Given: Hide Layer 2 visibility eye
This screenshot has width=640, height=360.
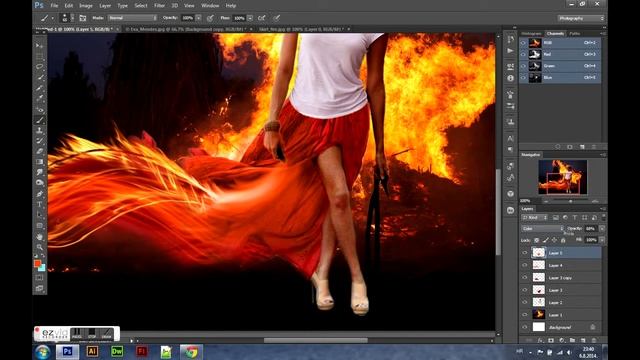Looking at the screenshot, I should coord(524,302).
